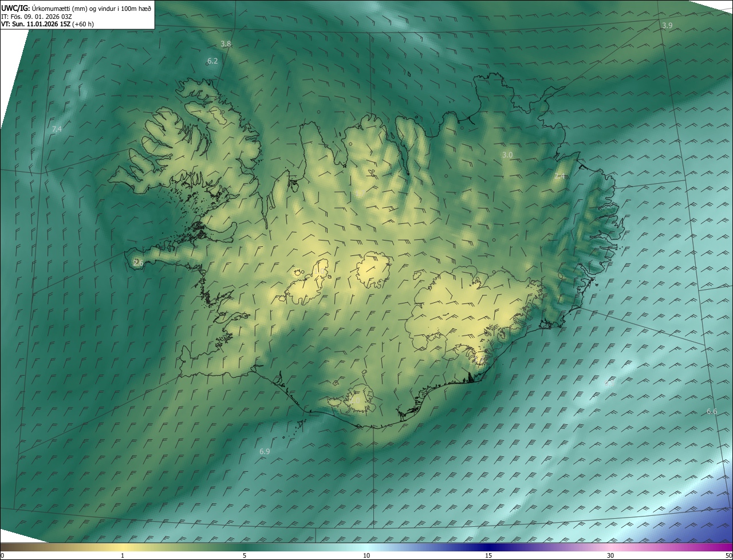This screenshot has height=560, width=733.
Task: Click the 6.9 value label on the map
Action: [265, 452]
